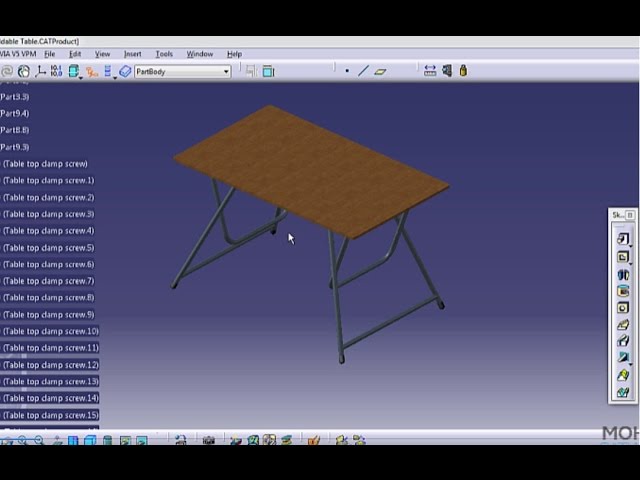Click the blue cube icon in top toolbar
The image size is (640, 480).
coord(73,71)
